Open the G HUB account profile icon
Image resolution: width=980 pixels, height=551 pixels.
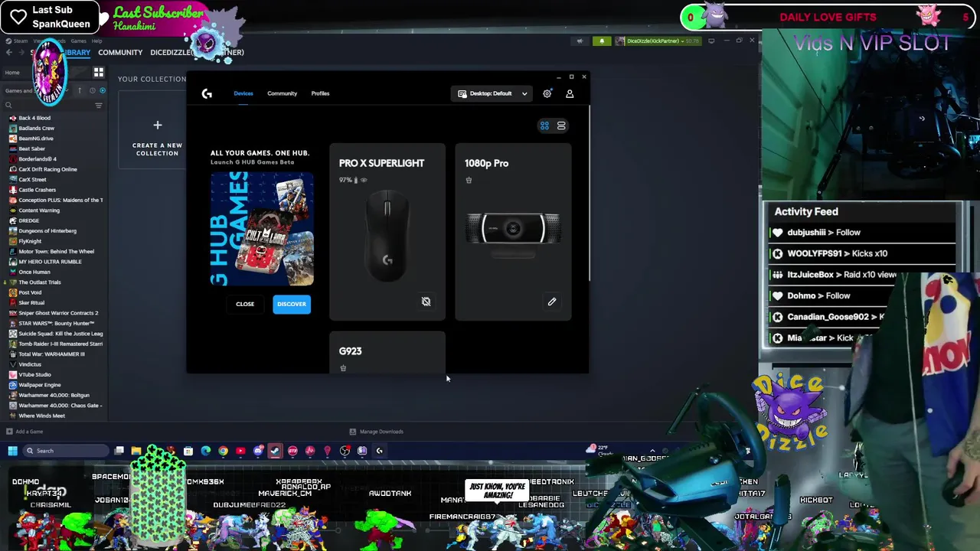(570, 93)
